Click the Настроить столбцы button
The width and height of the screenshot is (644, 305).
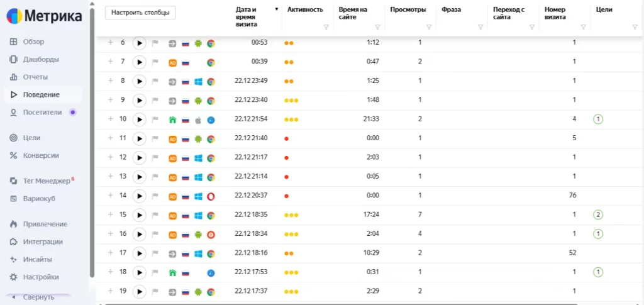[140, 13]
